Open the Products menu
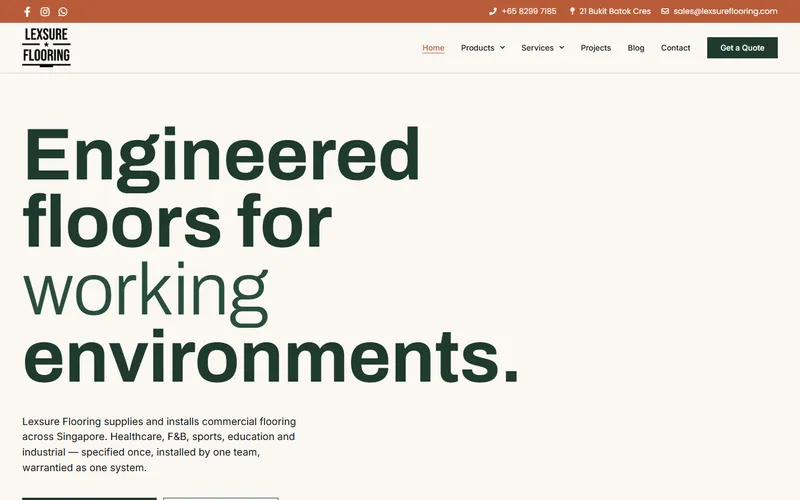Viewport: 800px width, 500px height. [478, 47]
